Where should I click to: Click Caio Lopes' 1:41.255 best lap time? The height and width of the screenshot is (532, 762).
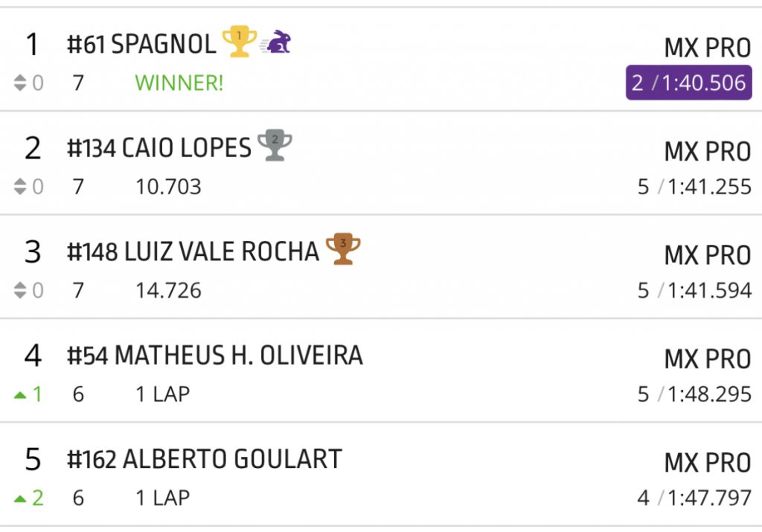point(709,187)
